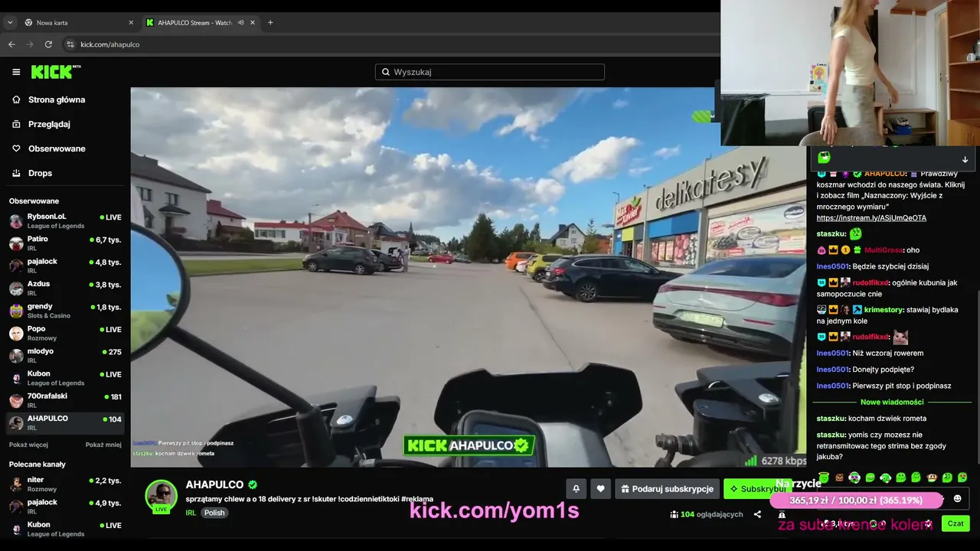Open the emoji picker in chat input
The image size is (980, 551).
957,499
